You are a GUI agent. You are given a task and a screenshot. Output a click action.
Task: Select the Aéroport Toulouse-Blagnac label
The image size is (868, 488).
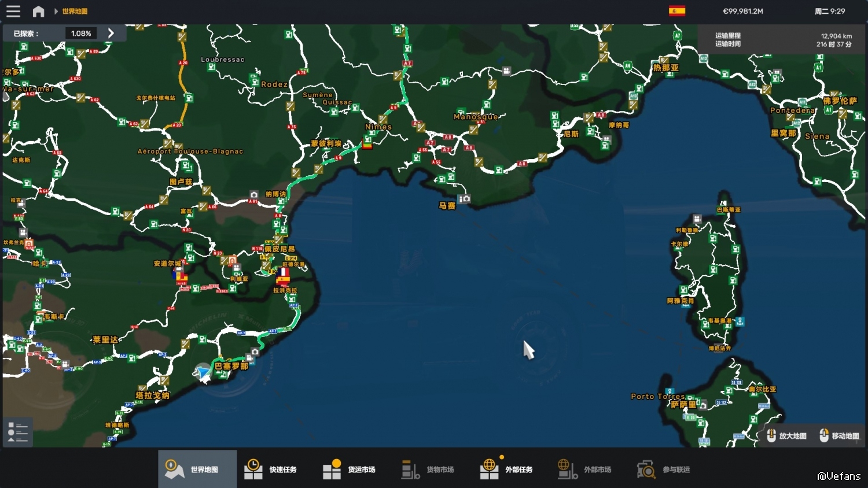click(190, 151)
